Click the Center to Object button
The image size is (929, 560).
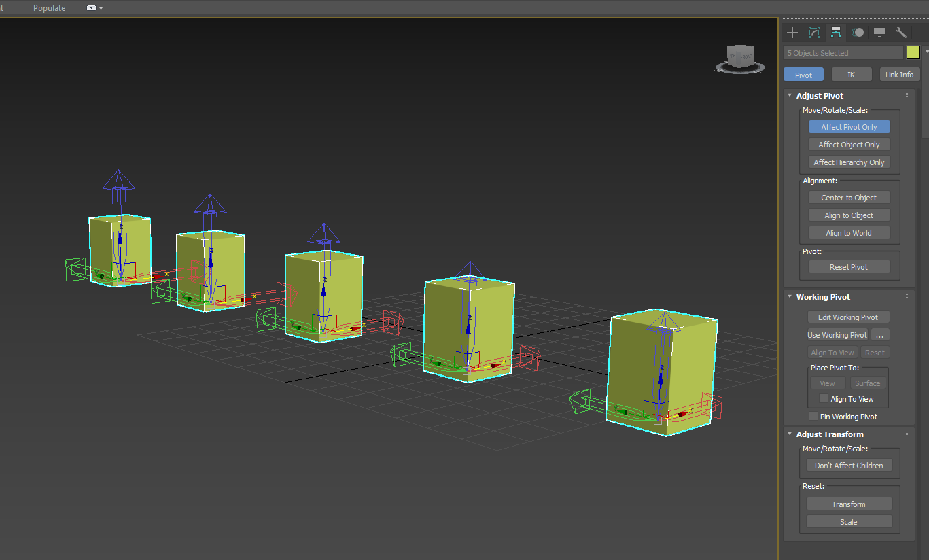coord(849,197)
